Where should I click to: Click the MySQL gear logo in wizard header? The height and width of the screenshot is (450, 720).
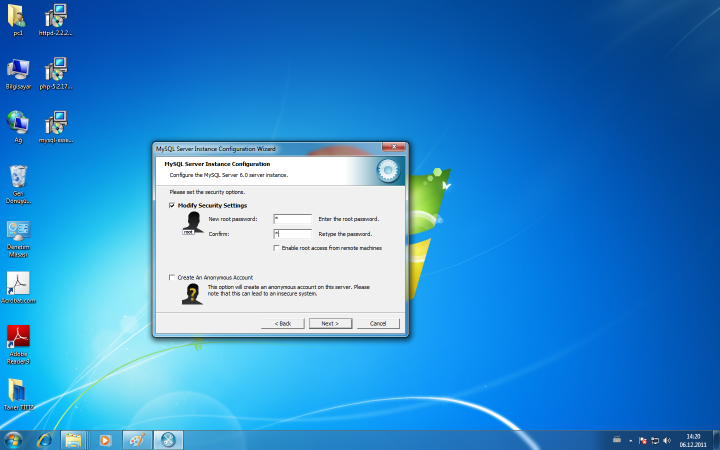387,170
